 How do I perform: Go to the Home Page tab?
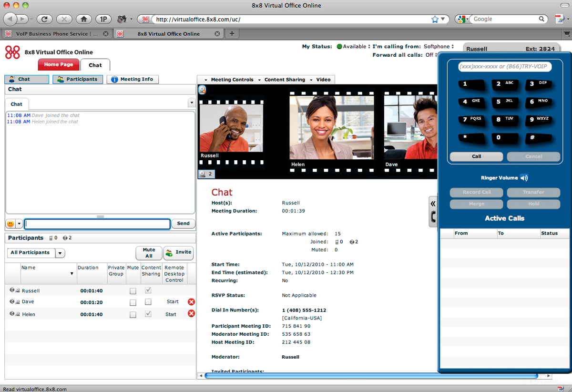click(x=58, y=64)
